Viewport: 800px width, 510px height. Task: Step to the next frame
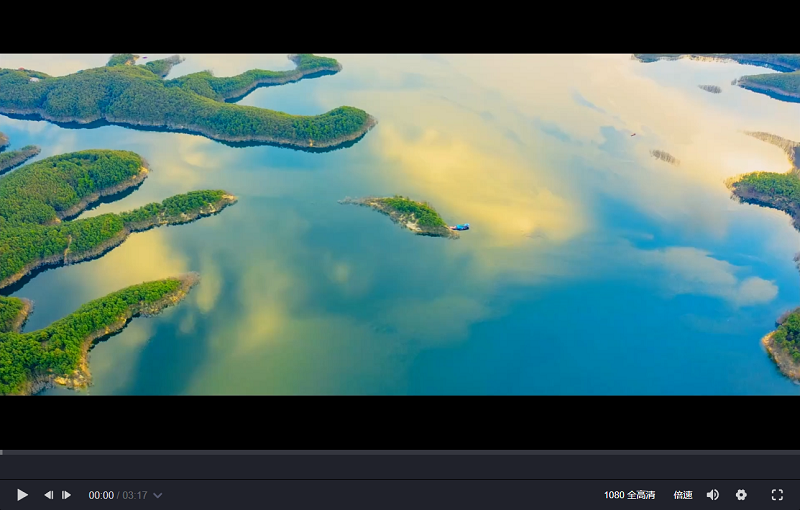(x=66, y=495)
